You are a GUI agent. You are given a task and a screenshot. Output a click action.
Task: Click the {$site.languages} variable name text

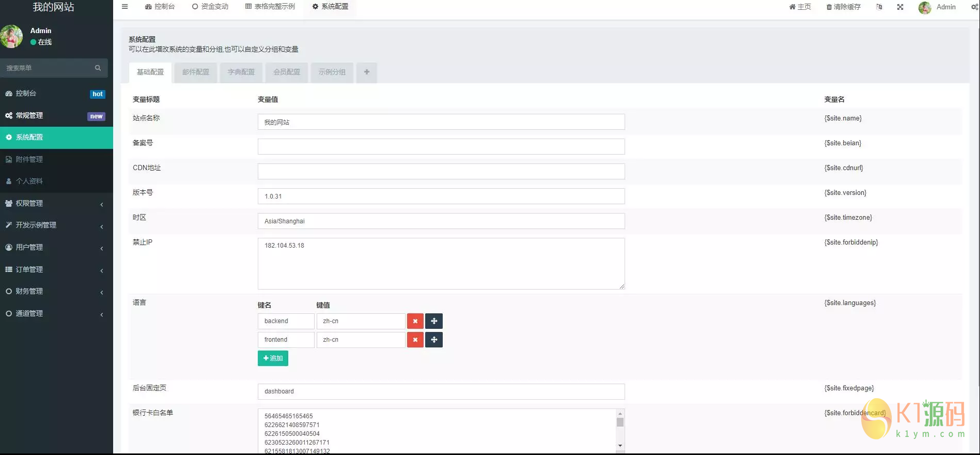point(850,303)
